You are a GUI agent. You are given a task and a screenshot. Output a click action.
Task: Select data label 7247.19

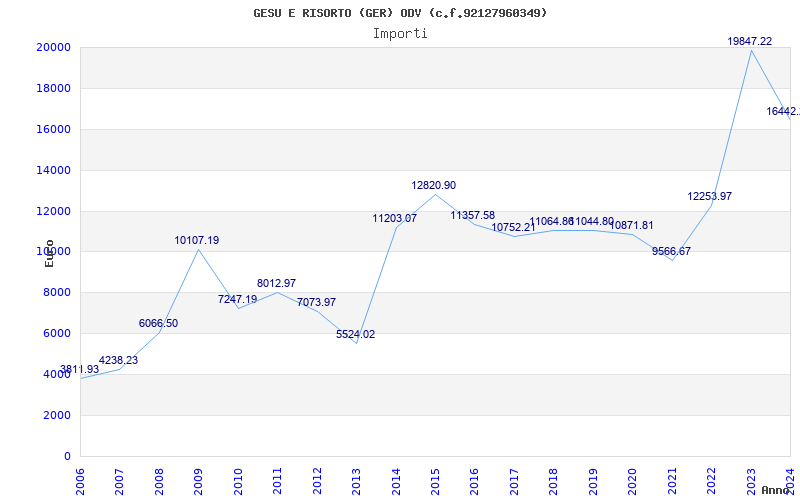(237, 299)
